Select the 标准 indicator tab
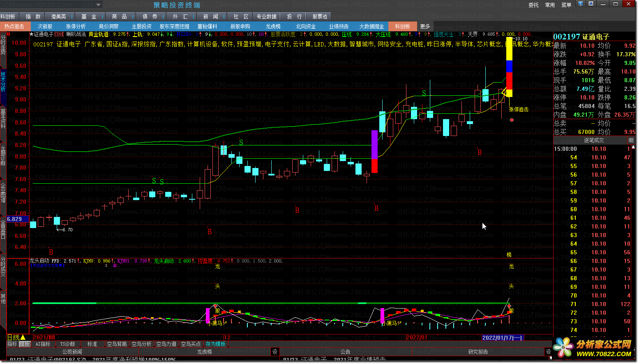639x364 pixels. [92, 344]
